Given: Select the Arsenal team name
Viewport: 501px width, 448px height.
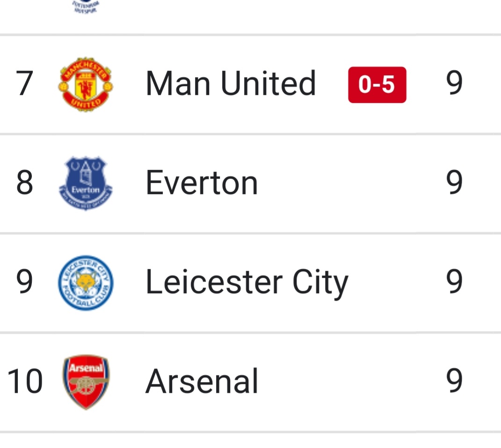Looking at the screenshot, I should [202, 382].
